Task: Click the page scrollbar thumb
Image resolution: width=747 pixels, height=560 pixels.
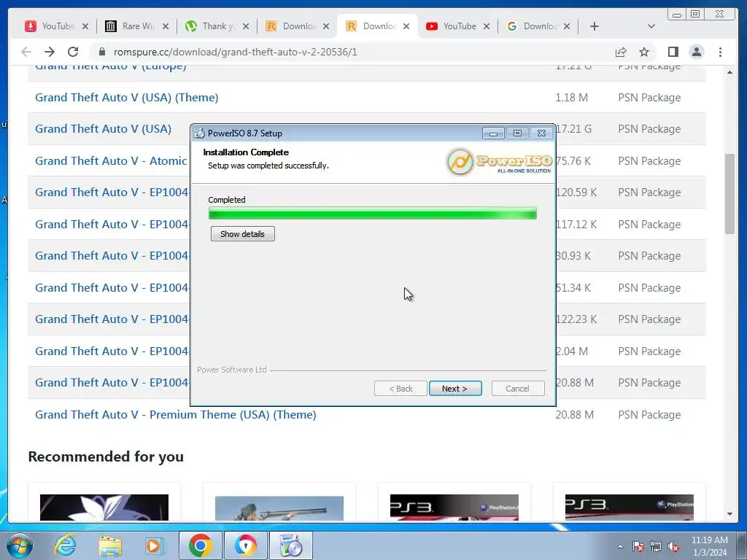Action: 729,193
